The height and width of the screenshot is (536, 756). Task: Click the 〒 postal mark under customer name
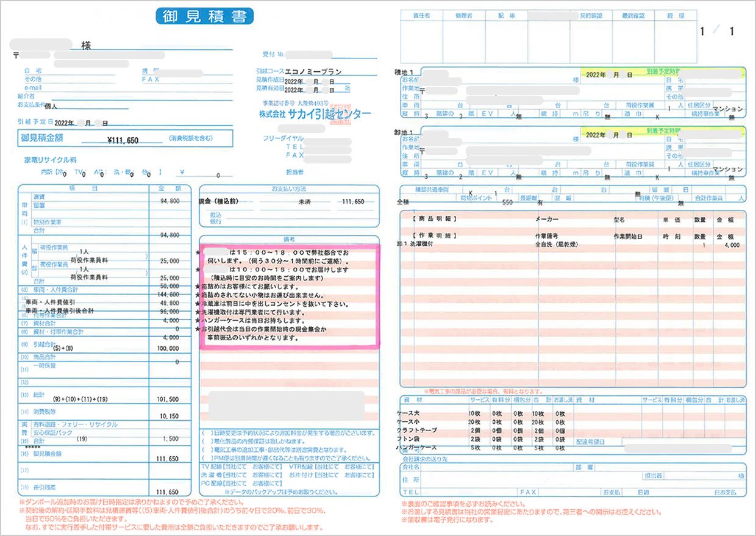click(16, 55)
